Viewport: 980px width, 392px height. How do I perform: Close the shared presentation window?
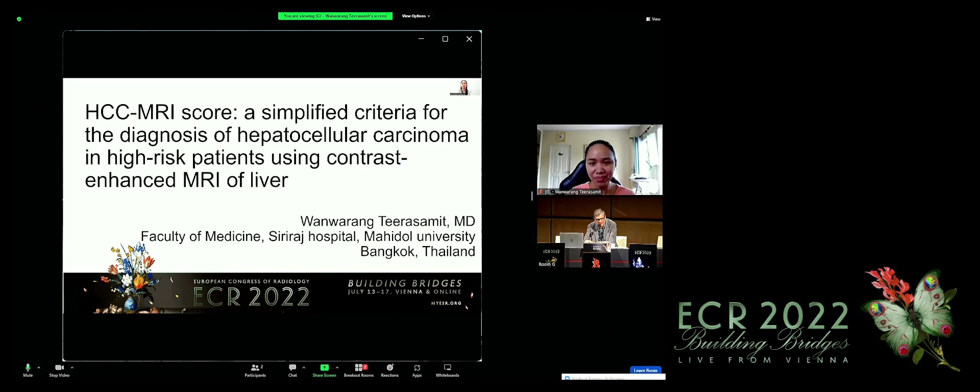tap(469, 39)
